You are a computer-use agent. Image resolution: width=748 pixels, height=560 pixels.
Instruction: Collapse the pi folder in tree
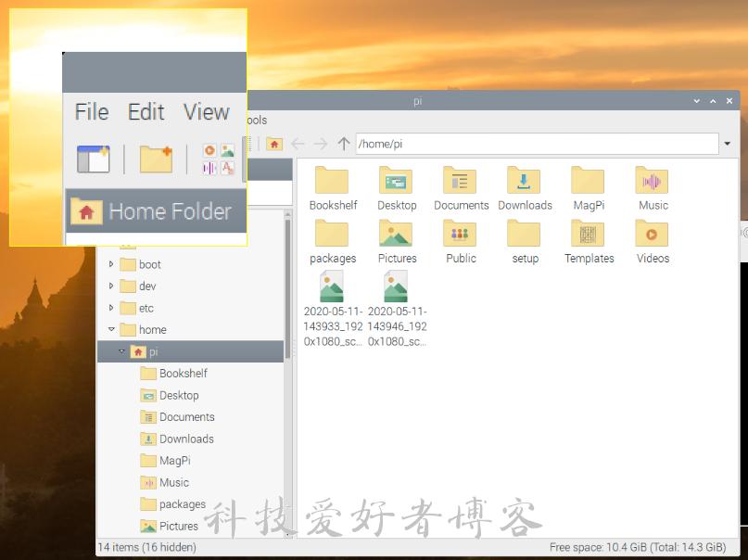pyautogui.click(x=121, y=351)
